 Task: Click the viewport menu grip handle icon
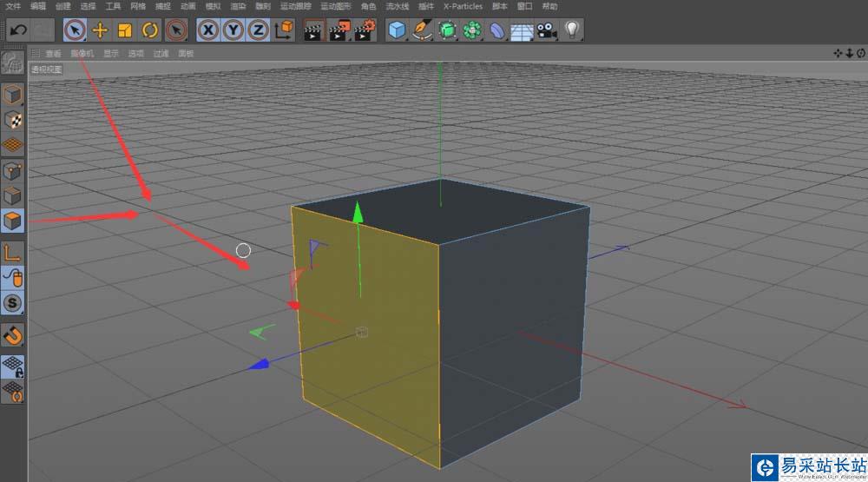click(36, 53)
